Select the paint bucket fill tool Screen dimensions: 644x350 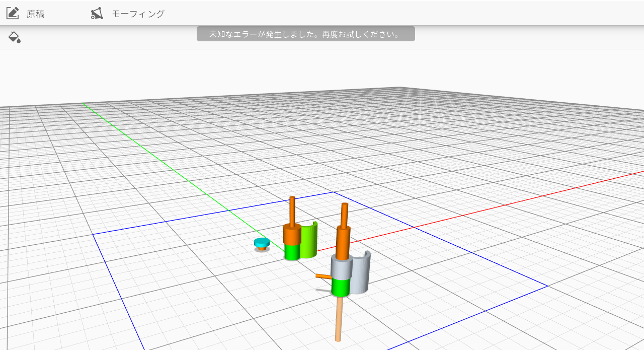[x=15, y=37]
